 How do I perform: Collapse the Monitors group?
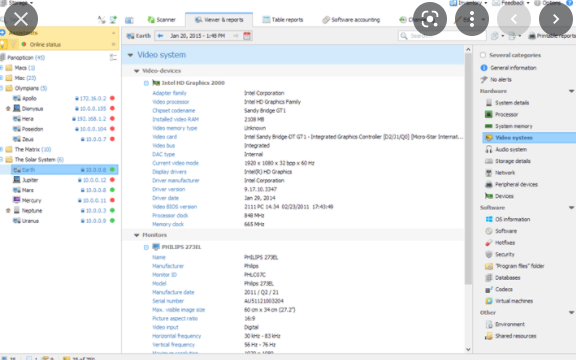137,235
